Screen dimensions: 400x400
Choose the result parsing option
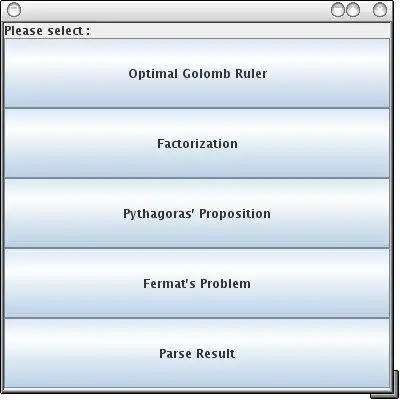(197, 353)
